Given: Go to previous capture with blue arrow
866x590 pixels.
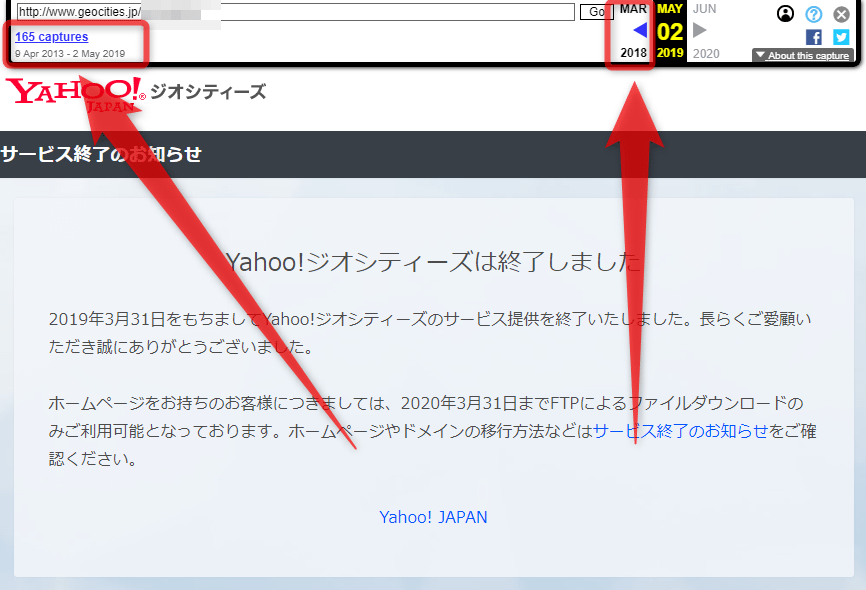Looking at the screenshot, I should coord(640,30).
